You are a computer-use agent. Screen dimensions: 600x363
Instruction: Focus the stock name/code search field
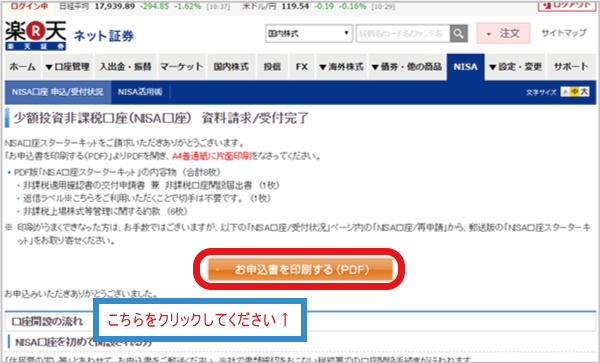(403, 34)
